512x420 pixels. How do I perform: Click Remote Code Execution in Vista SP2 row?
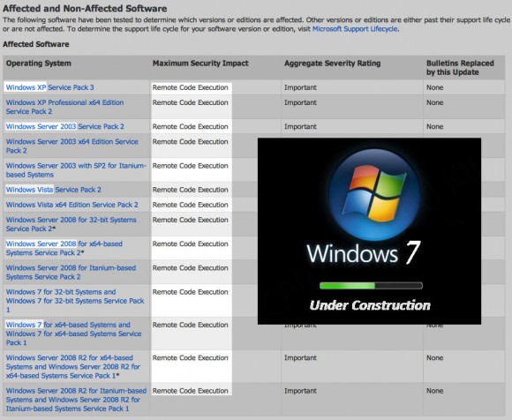[x=191, y=190]
